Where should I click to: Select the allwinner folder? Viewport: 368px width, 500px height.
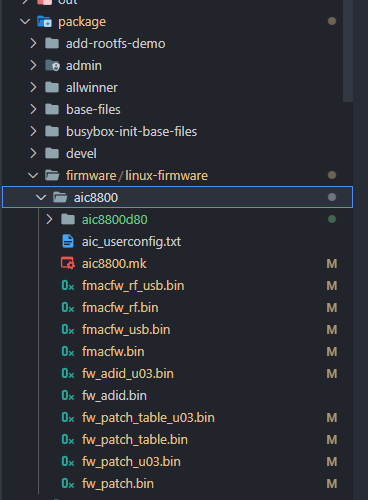[x=92, y=87]
